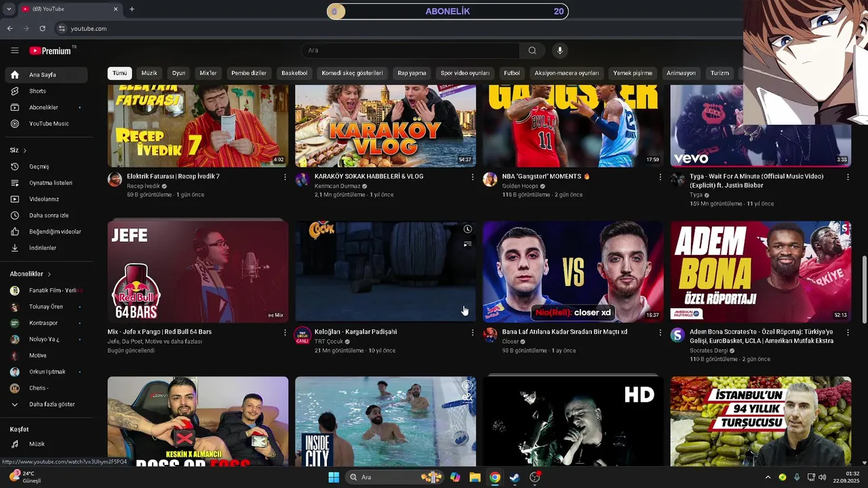Image resolution: width=868 pixels, height=488 pixels.
Task: Select the Oyun filter chip
Action: 178,73
